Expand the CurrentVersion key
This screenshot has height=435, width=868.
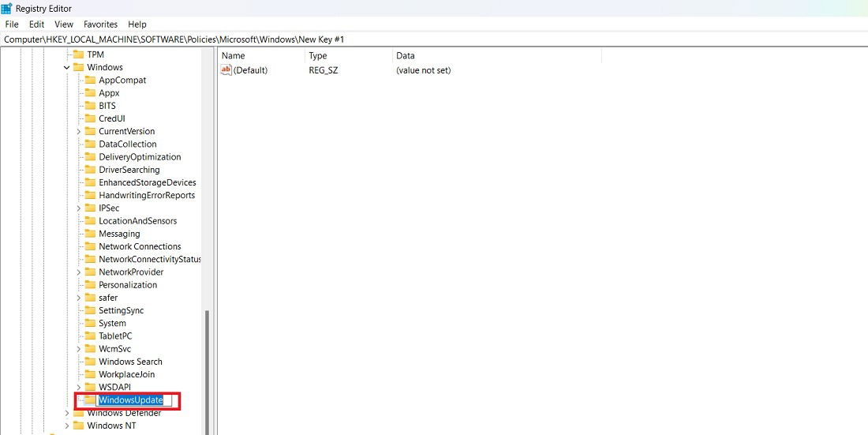[x=78, y=131]
